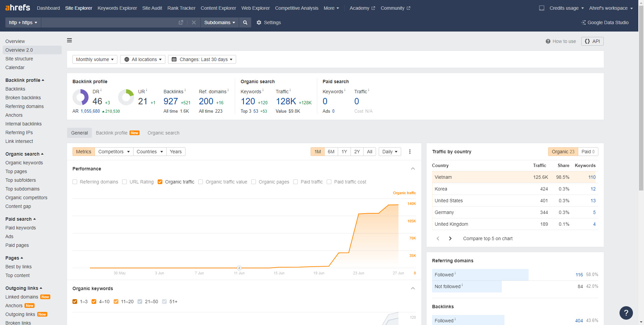The width and height of the screenshot is (644, 325).
Task: Uncheck the 4–10 keyword positions checkbox
Action: (94, 302)
